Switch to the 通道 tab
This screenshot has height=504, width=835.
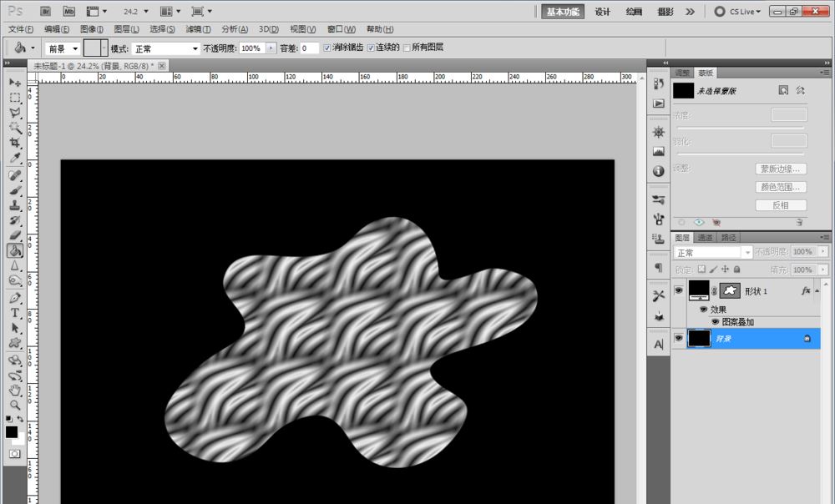705,237
